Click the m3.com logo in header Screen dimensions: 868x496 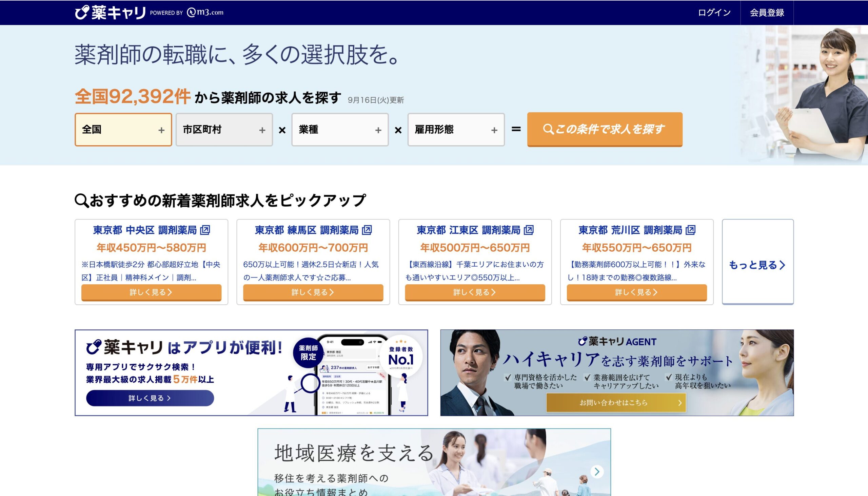click(x=205, y=12)
